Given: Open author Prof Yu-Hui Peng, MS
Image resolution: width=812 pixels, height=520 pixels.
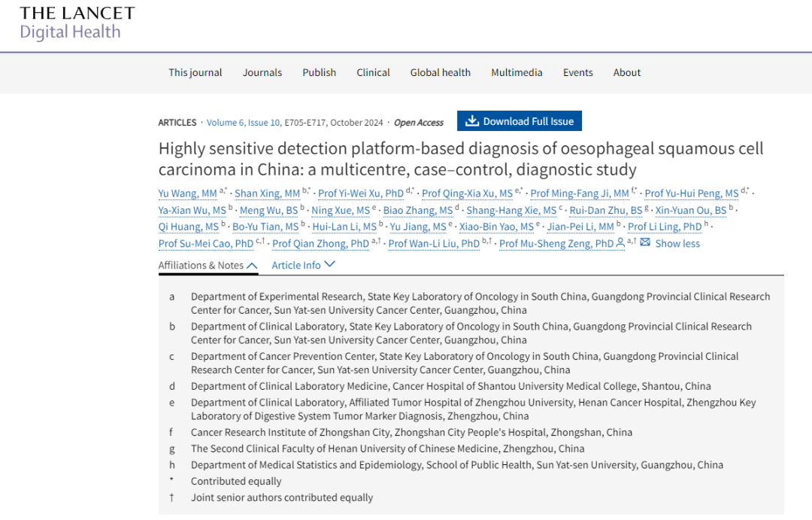Looking at the screenshot, I should pos(692,193).
